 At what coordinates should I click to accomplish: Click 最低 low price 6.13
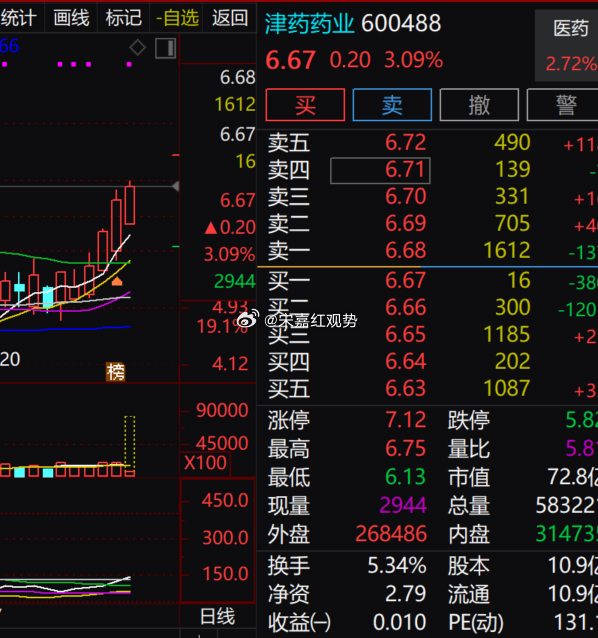[406, 477]
